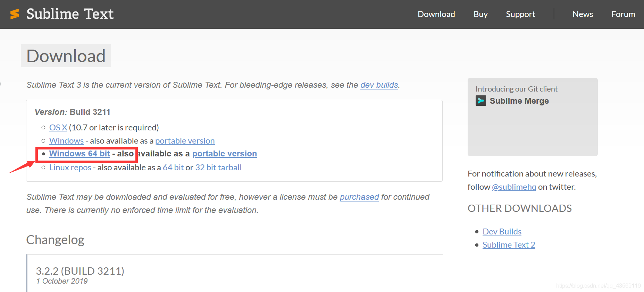Open the Linux repos link
Viewport: 644px width, 292px height.
(70, 168)
